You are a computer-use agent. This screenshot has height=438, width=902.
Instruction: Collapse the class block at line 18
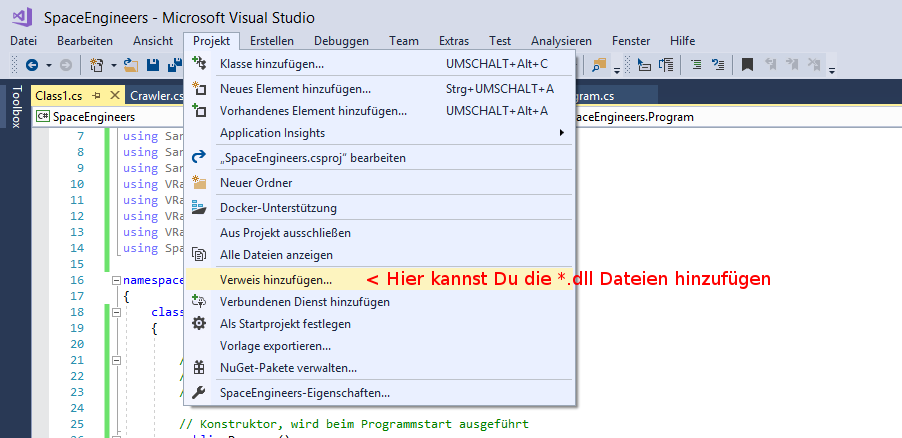point(116,312)
